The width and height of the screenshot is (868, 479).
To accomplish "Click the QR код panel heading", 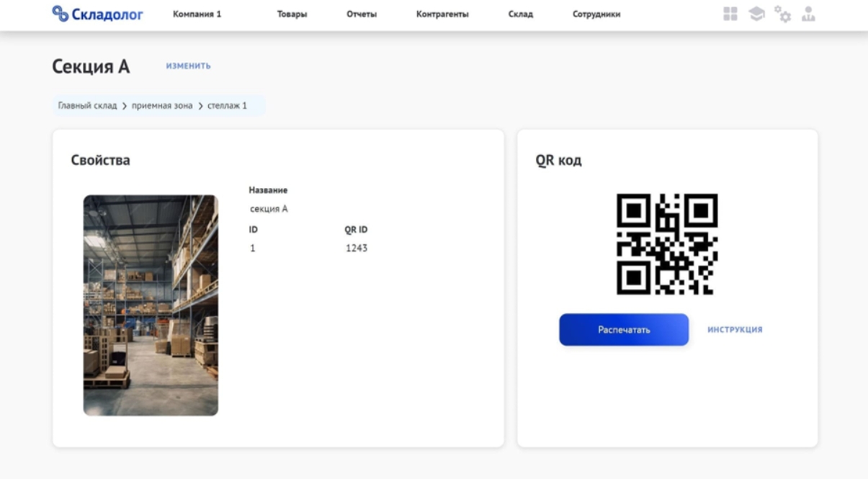I will click(x=558, y=161).
